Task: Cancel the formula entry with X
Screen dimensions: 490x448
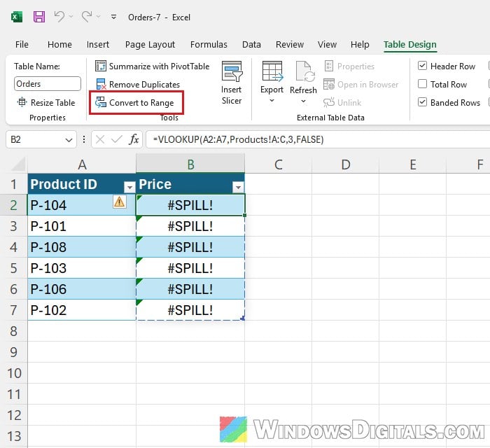Action: (x=100, y=139)
